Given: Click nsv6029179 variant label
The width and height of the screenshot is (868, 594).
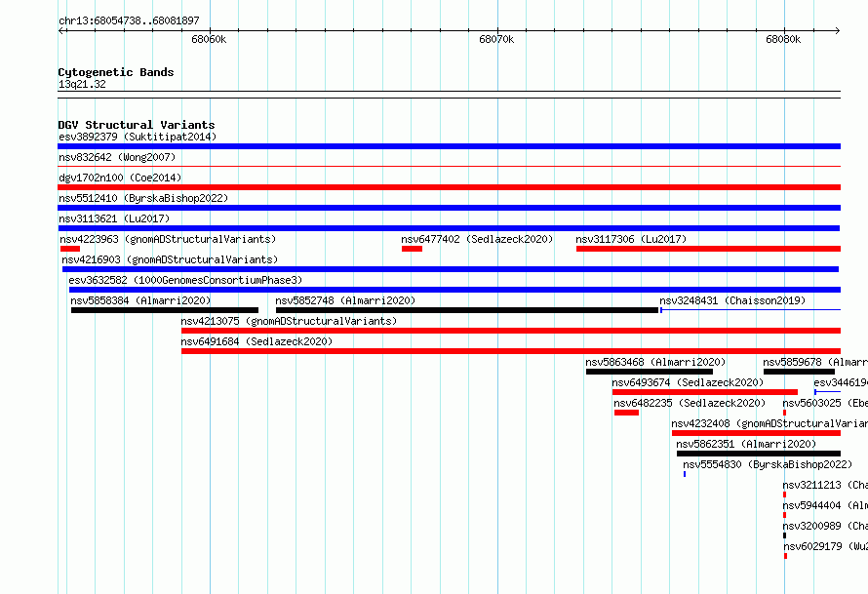Looking at the screenshot, I should coord(825,546).
